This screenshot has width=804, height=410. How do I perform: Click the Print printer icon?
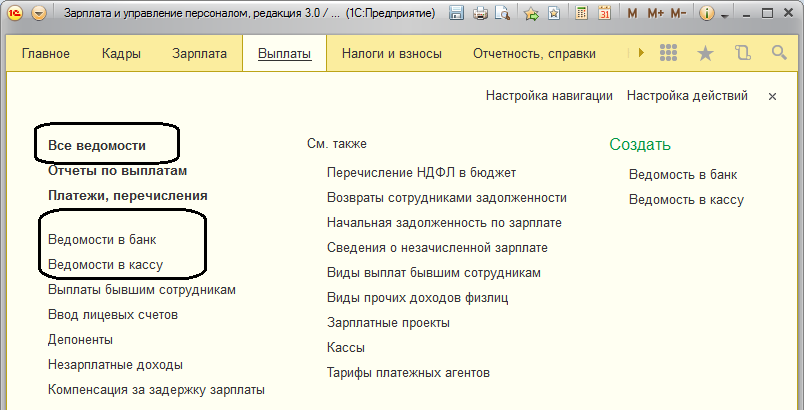click(480, 13)
